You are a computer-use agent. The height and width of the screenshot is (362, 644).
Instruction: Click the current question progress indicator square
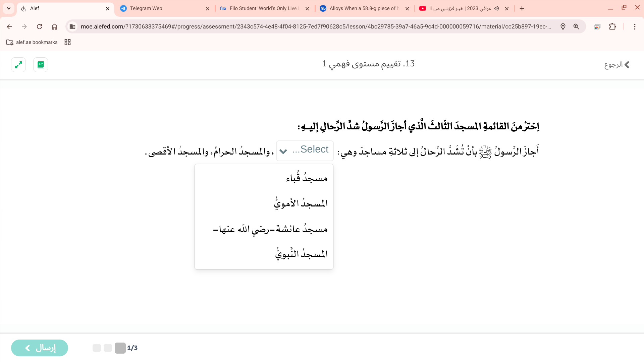120,348
